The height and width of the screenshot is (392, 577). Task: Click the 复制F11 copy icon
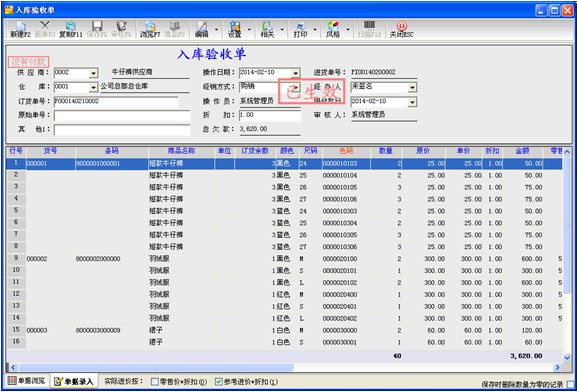point(71,29)
